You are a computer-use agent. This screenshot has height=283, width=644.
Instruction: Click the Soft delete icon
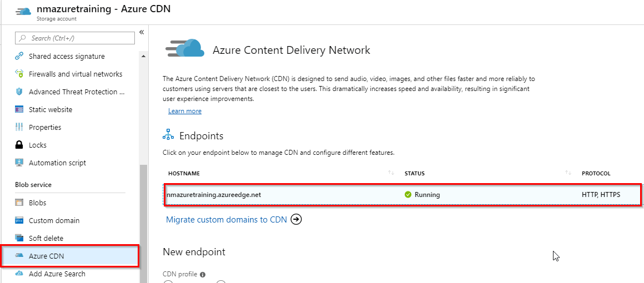tap(19, 239)
